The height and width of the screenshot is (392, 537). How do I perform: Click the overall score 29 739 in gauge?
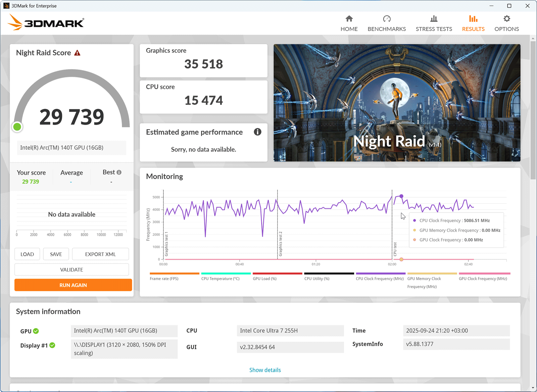[x=72, y=117]
